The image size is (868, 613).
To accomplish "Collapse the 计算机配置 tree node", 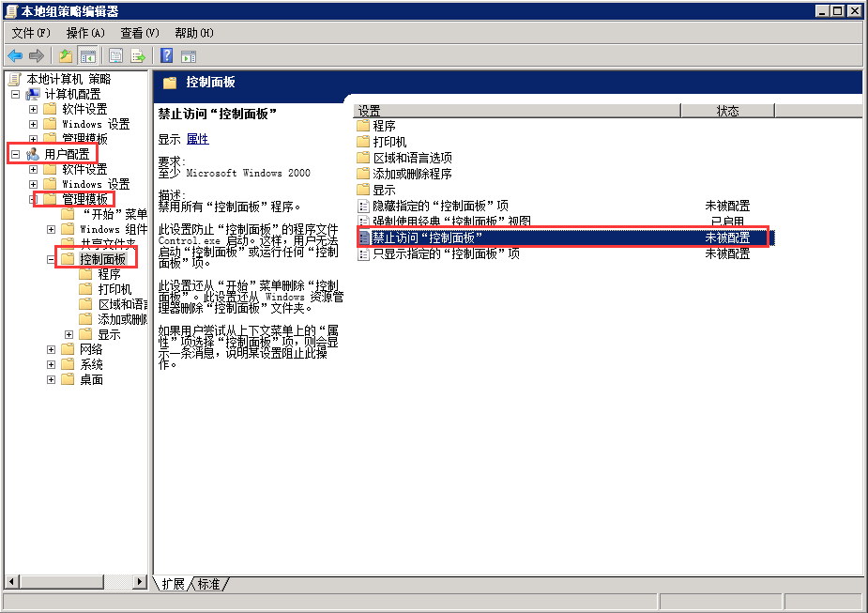I will coord(15,94).
